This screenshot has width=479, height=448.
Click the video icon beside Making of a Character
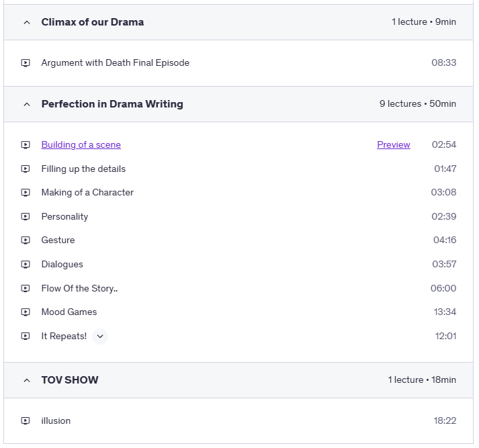pyautogui.click(x=26, y=193)
